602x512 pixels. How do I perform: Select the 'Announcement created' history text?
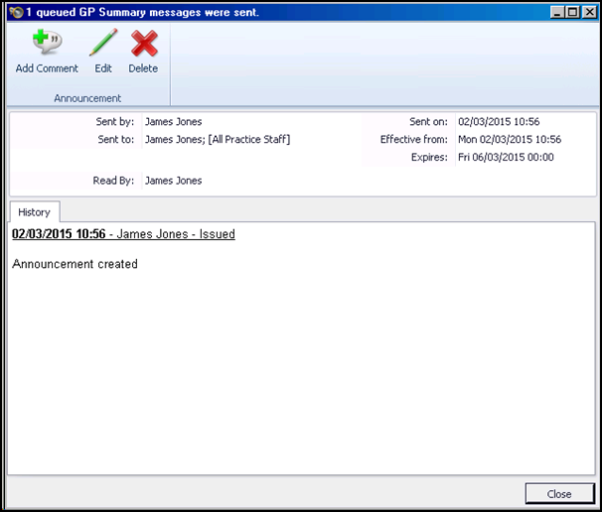click(x=75, y=264)
